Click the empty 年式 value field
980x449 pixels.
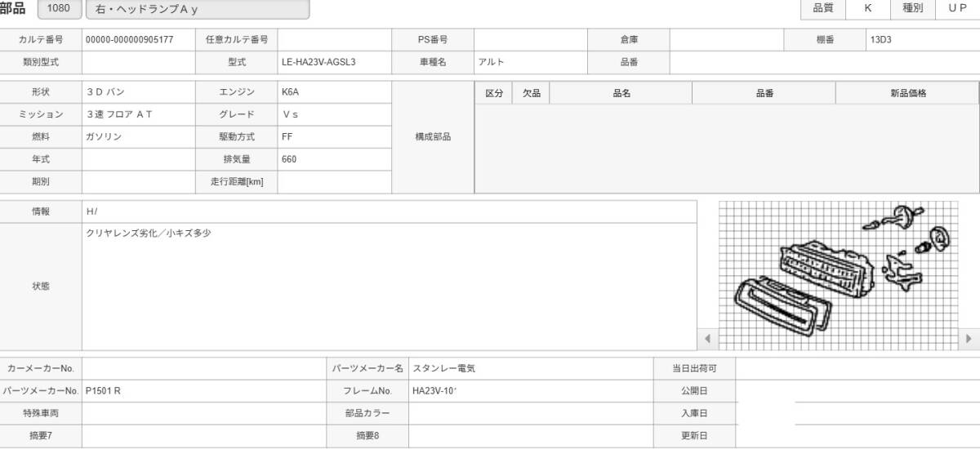click(139, 159)
